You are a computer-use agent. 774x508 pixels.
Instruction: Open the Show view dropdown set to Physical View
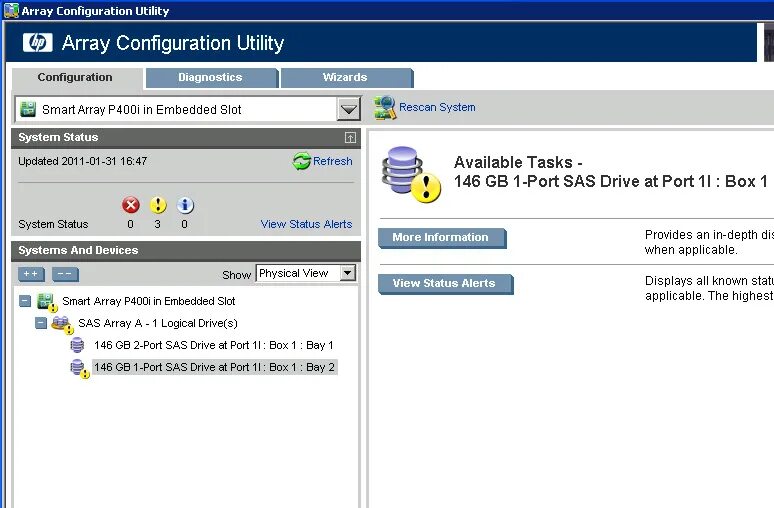point(306,273)
